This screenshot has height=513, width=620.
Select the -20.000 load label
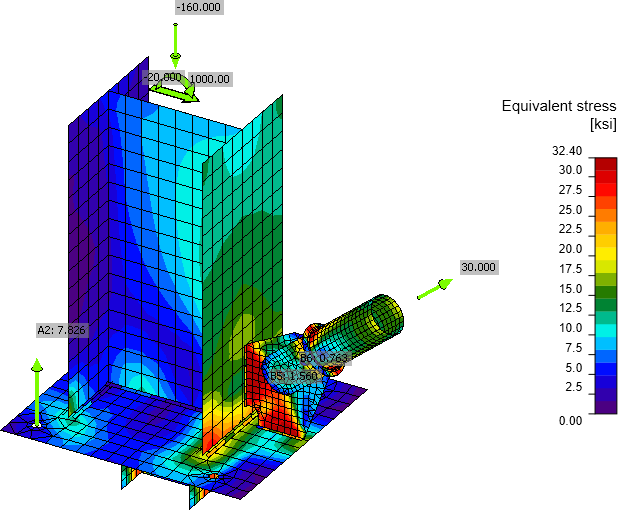(x=163, y=77)
